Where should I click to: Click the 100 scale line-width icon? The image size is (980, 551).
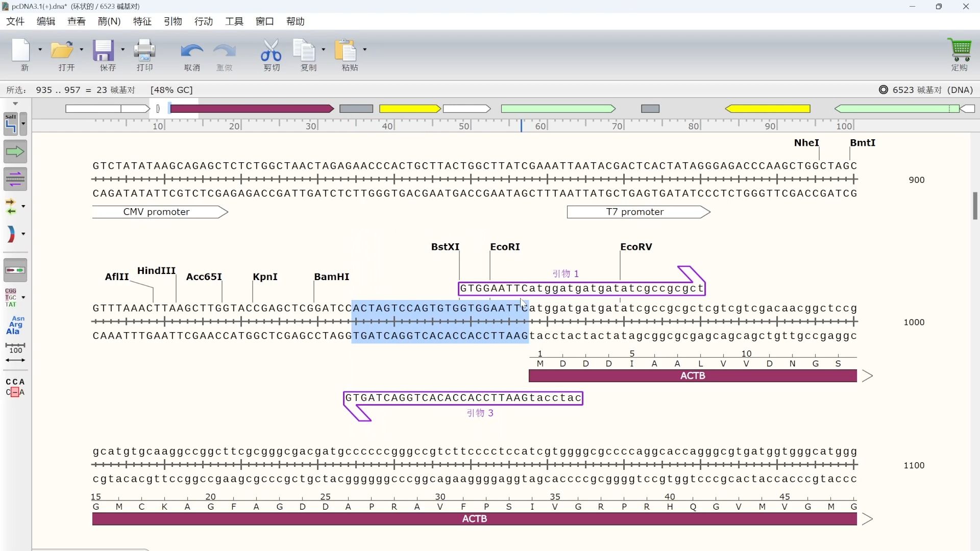click(x=15, y=353)
